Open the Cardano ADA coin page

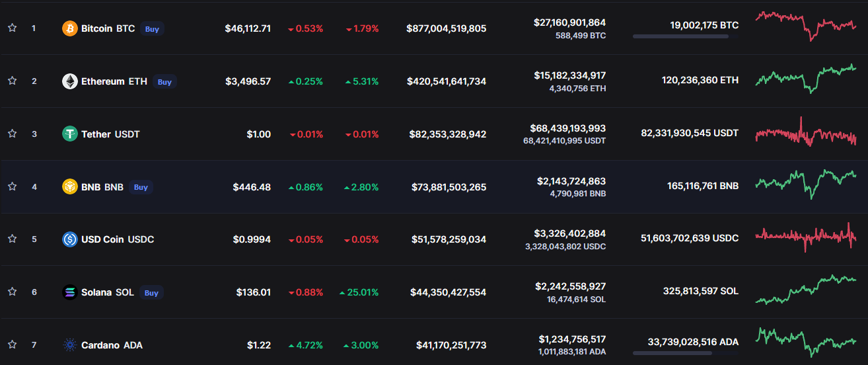(x=112, y=345)
